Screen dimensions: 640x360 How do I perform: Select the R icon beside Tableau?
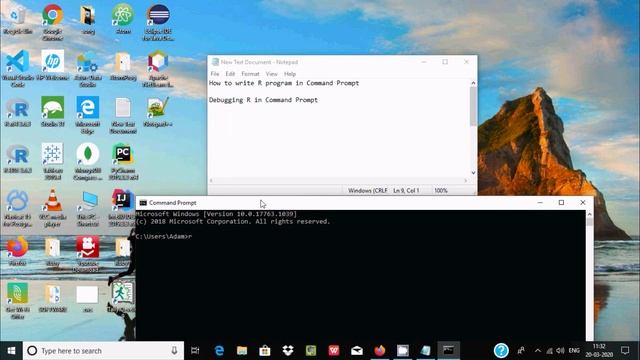point(18,158)
